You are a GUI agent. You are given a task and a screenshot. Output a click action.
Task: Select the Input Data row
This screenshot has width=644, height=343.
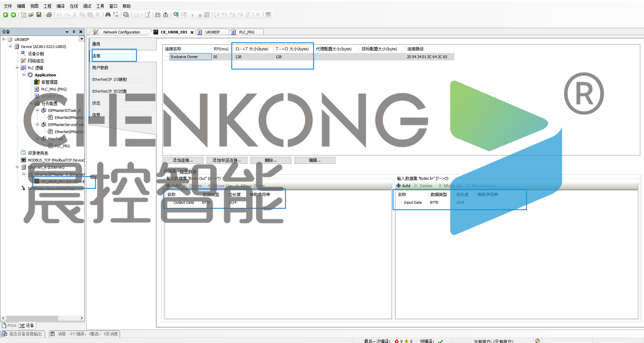point(413,202)
